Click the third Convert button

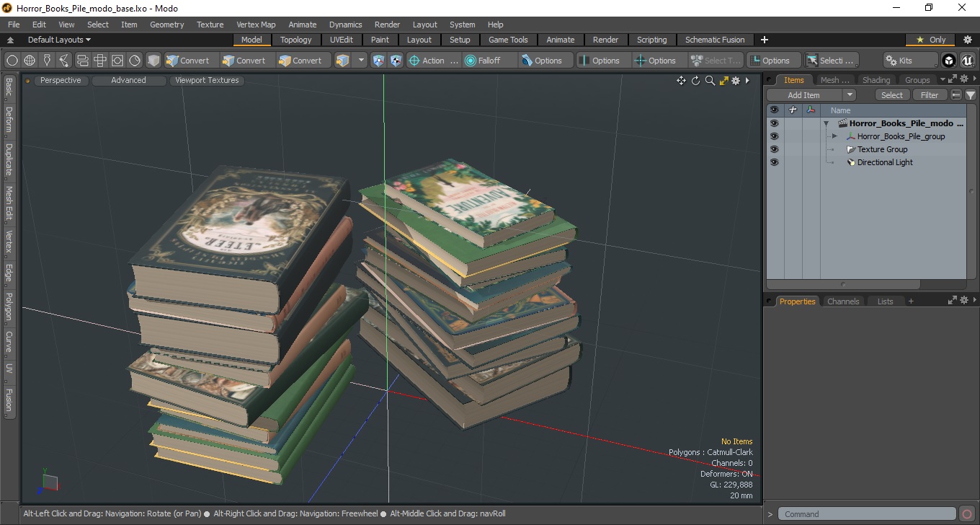[303, 61]
